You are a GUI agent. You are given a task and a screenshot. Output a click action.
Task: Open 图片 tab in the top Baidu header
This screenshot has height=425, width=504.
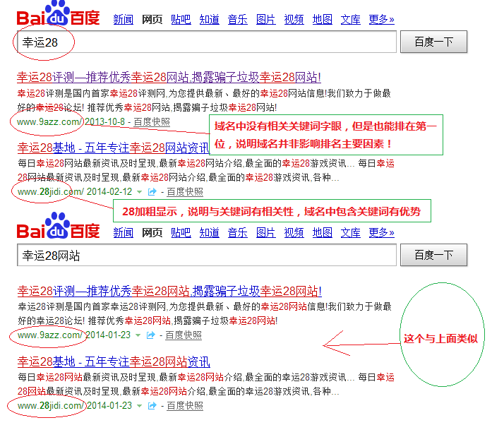pos(266,20)
